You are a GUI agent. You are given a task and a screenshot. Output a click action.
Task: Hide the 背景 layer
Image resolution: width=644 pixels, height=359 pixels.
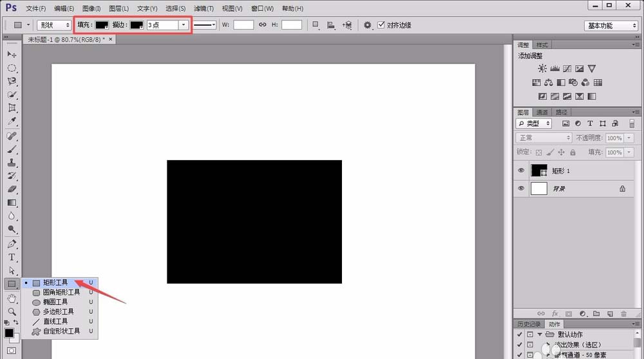tap(521, 189)
